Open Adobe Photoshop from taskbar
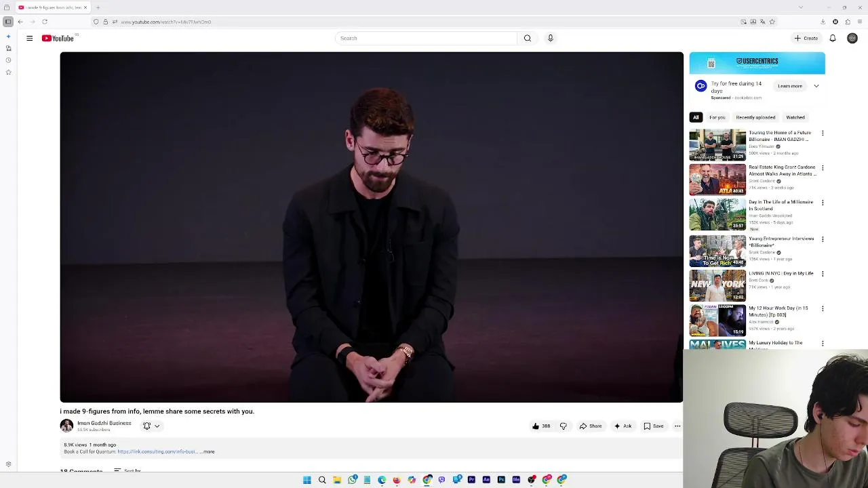868x488 pixels. pos(501,480)
